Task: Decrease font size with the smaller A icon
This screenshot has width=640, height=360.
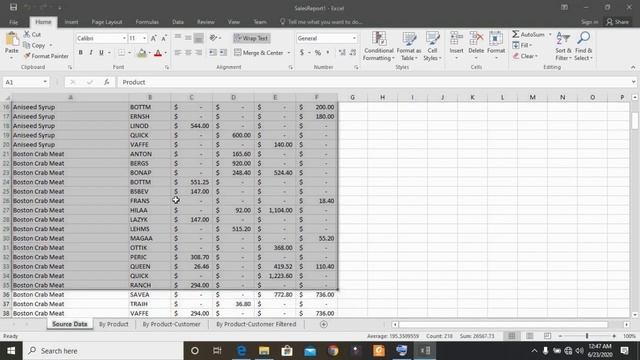Action: coord(164,38)
